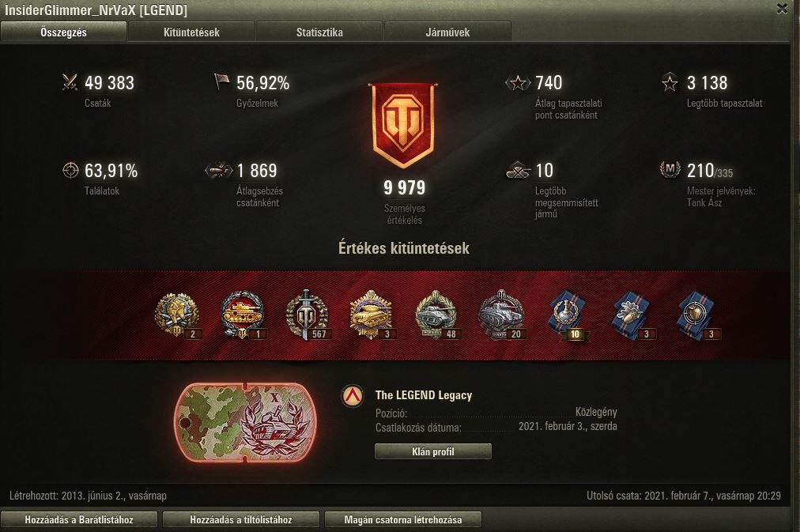The height and width of the screenshot is (532, 800).
Task: Click the camouflage dog tag image
Action: point(245,422)
